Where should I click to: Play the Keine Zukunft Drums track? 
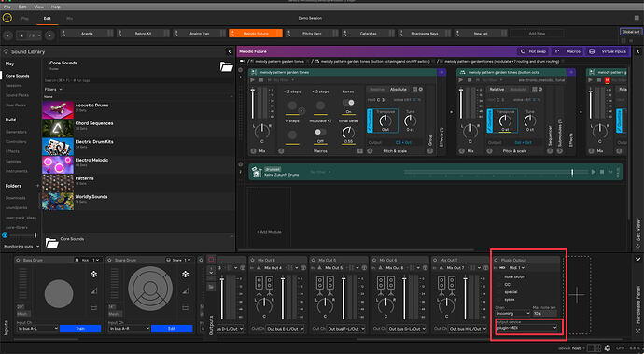pyautogui.click(x=593, y=172)
